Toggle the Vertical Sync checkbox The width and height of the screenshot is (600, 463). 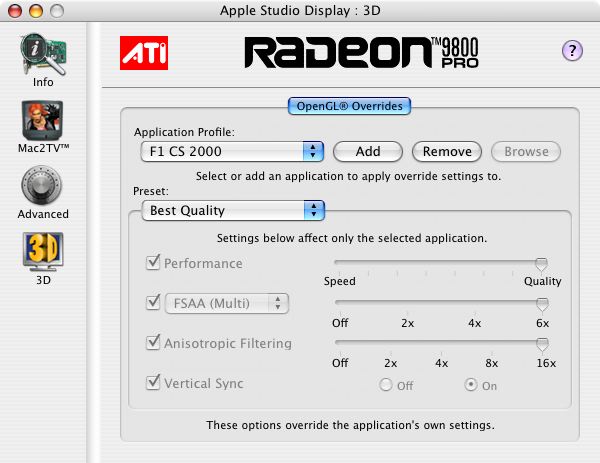click(153, 382)
